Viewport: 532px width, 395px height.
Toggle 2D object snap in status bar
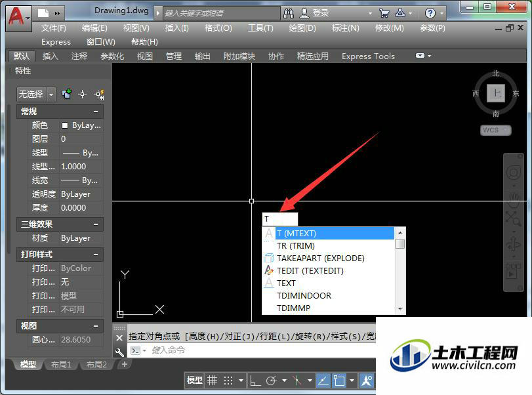click(339, 381)
